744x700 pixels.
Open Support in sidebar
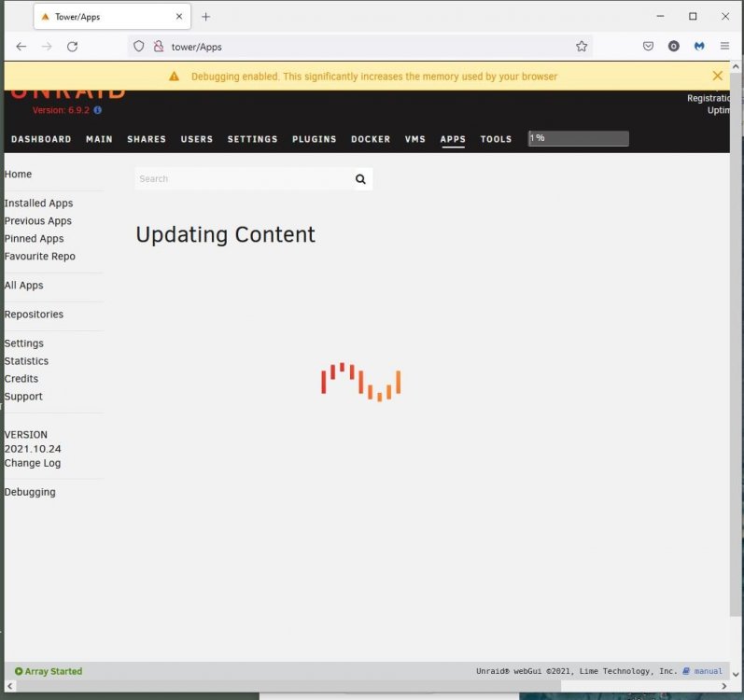click(23, 397)
